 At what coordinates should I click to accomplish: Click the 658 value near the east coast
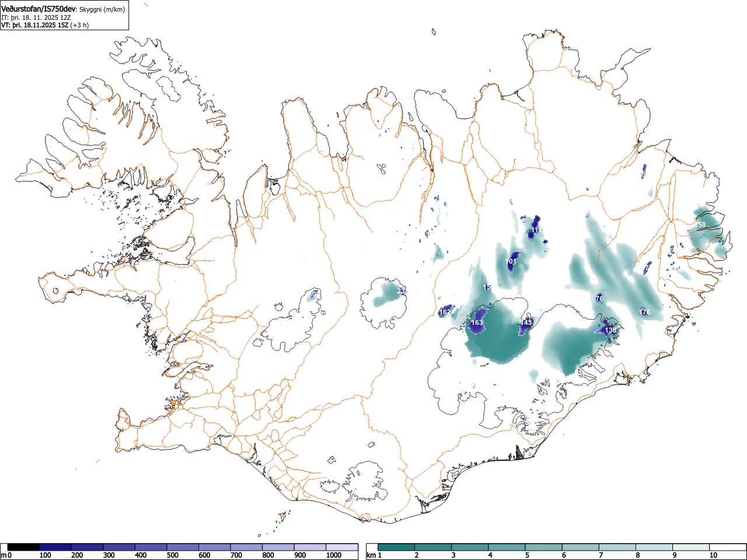[x=700, y=225]
